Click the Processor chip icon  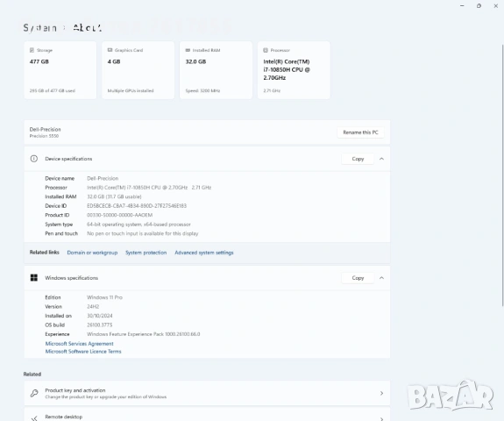(x=266, y=50)
